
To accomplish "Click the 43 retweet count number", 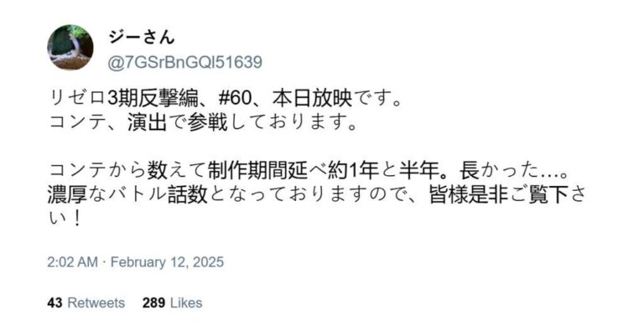I will (x=55, y=302).
